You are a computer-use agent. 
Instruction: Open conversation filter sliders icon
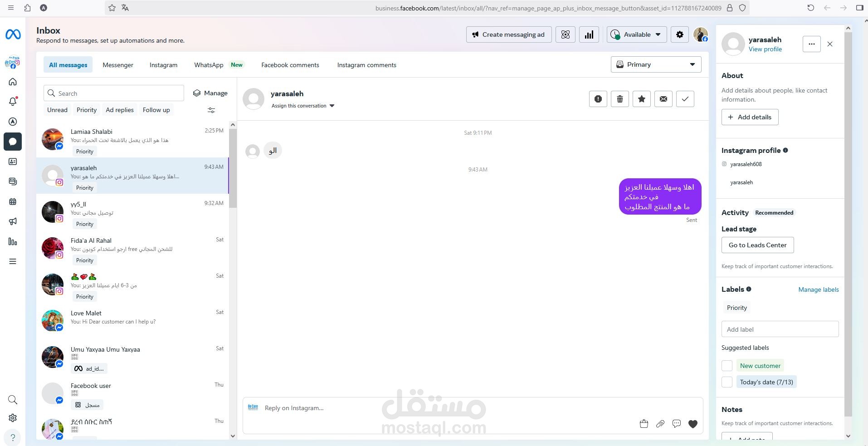click(211, 110)
